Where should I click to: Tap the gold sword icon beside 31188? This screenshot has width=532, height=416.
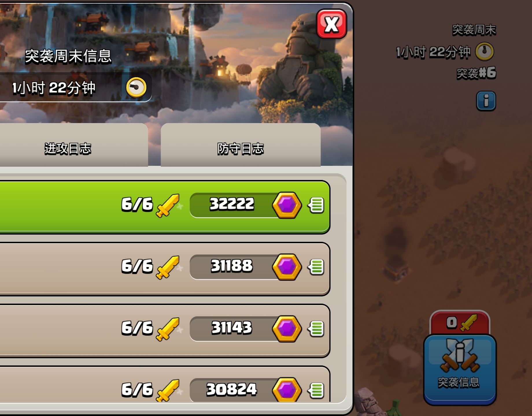(x=168, y=267)
